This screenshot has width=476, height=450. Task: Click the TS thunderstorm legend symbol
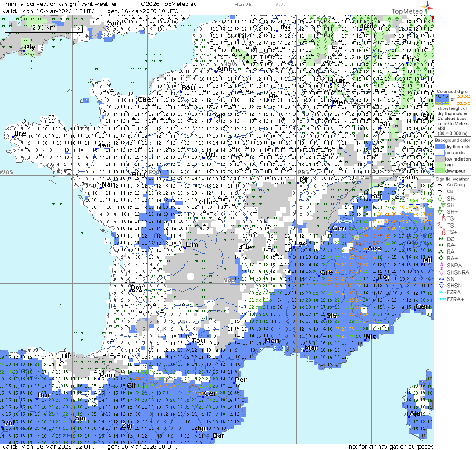[438, 226]
